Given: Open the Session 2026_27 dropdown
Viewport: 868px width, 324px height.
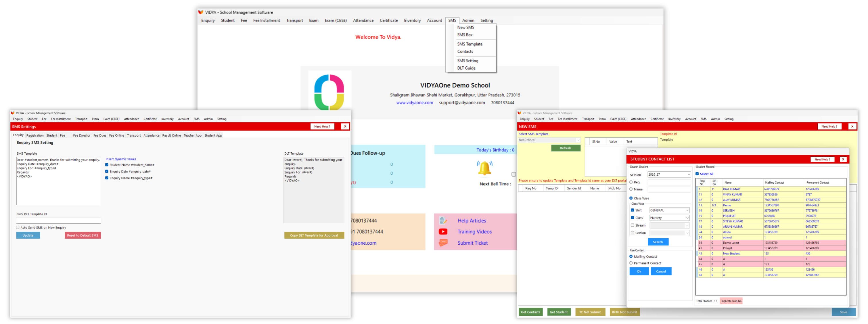Looking at the screenshot, I should [x=669, y=175].
